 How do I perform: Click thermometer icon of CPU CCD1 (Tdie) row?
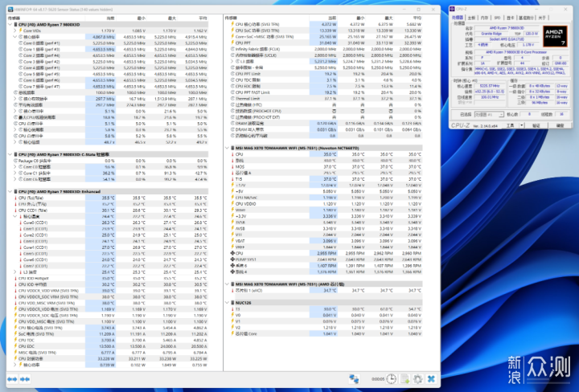pos(16,210)
